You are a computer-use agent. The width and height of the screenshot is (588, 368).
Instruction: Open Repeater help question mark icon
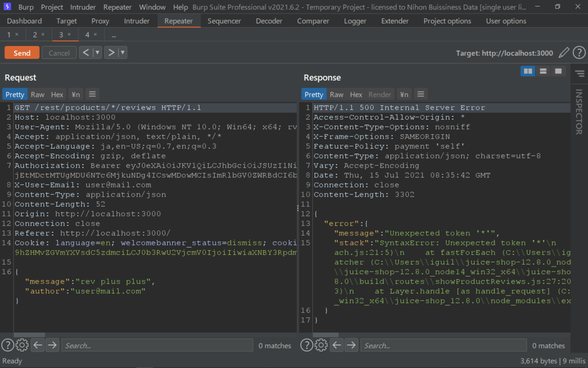(x=579, y=53)
